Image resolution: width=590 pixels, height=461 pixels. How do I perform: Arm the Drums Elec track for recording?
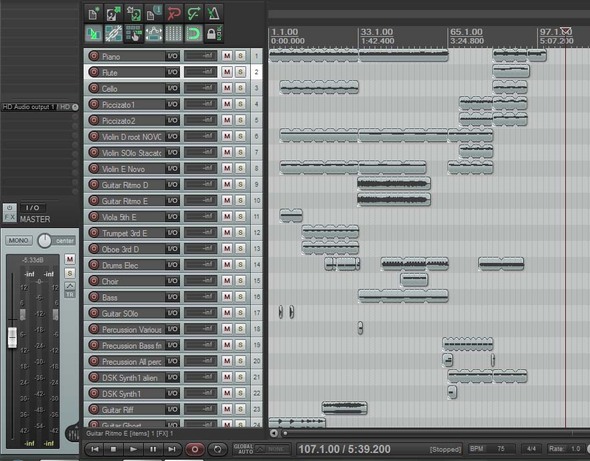click(94, 265)
